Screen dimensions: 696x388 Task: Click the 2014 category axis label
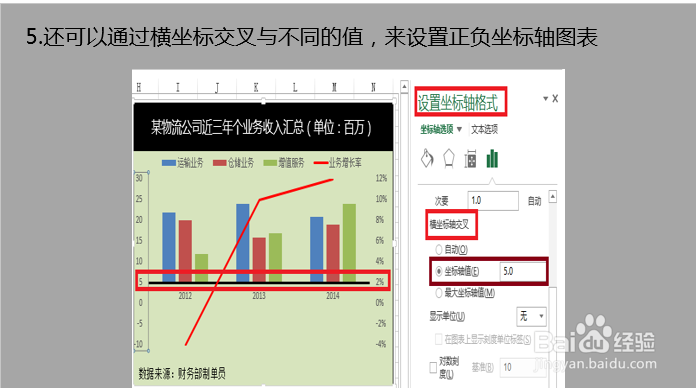coord(333,296)
